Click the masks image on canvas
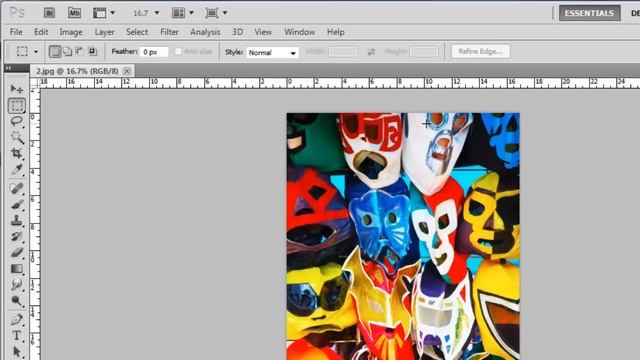 click(403, 236)
